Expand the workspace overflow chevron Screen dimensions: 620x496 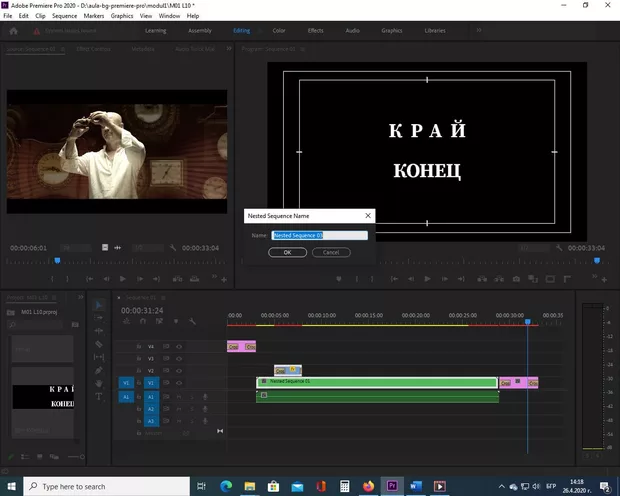[477, 30]
